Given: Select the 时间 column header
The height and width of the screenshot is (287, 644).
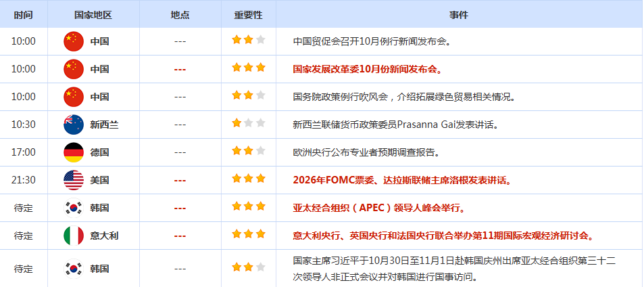Looking at the screenshot, I should tap(23, 14).
